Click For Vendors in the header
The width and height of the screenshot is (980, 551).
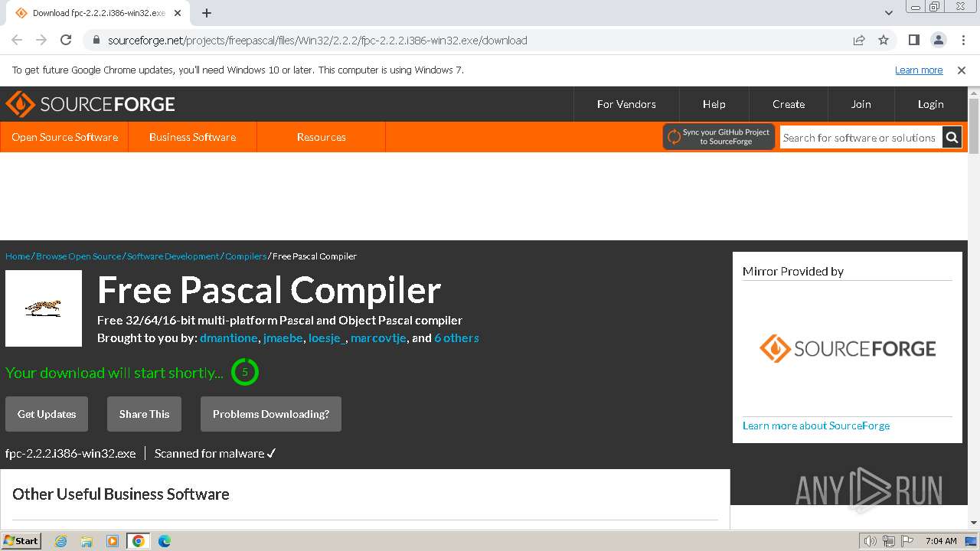pos(626,104)
